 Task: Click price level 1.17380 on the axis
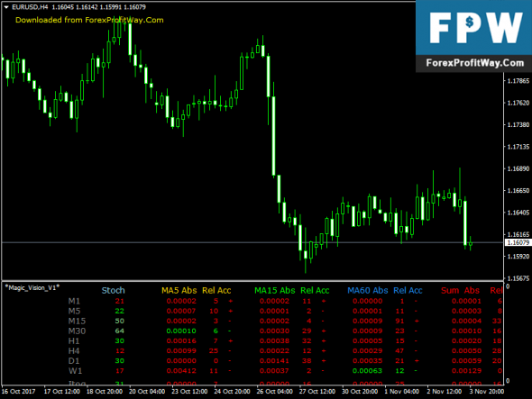point(518,125)
